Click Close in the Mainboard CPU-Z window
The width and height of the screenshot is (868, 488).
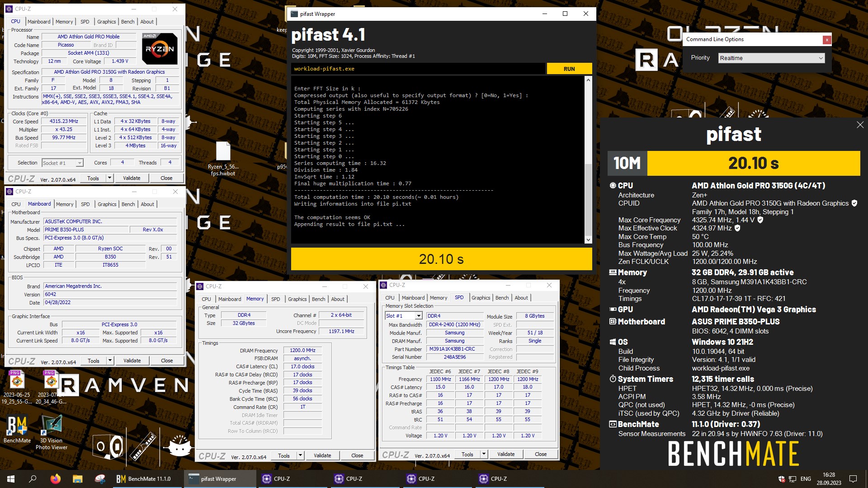click(x=167, y=361)
